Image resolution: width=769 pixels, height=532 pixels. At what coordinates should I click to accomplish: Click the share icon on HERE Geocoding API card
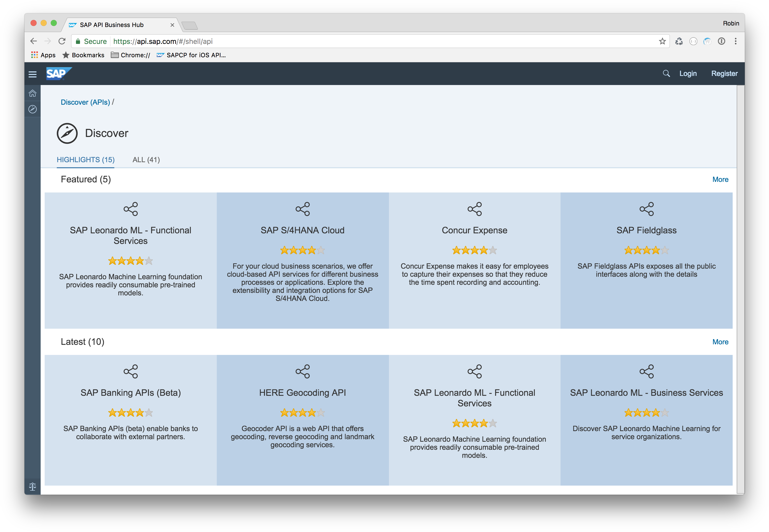click(302, 371)
